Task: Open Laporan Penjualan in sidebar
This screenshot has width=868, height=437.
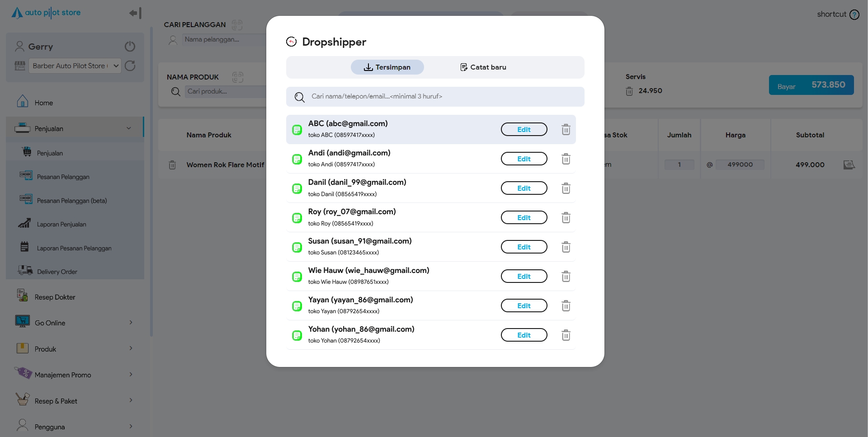Action: (61, 225)
